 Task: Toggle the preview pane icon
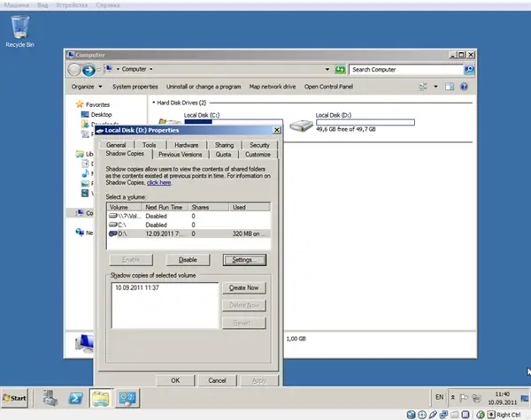(450, 87)
